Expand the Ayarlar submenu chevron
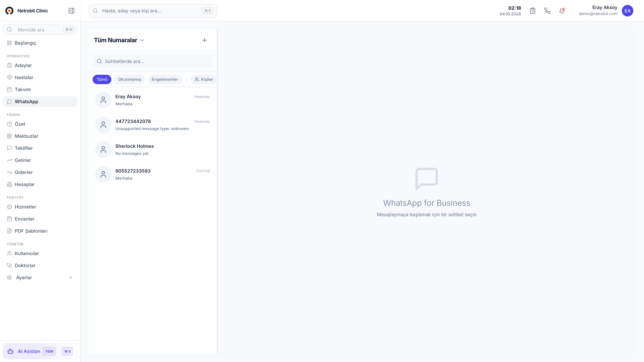 point(71,278)
